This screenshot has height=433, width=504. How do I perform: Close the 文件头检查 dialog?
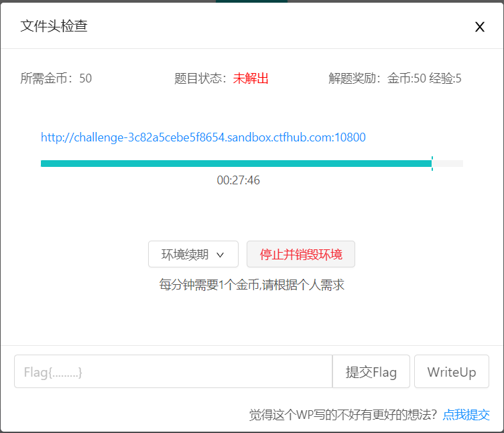point(479,27)
